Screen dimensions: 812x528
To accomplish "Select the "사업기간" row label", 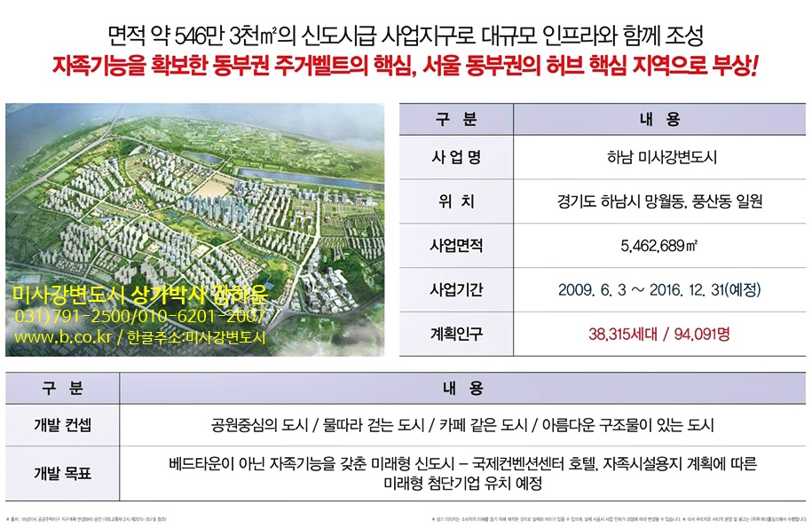I will coord(456,289).
